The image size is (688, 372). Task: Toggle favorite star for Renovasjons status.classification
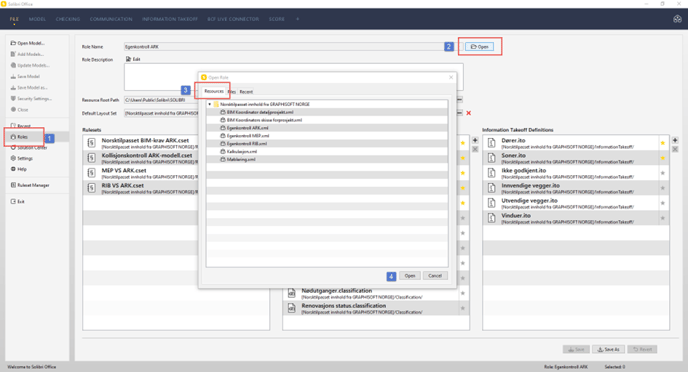463,308
